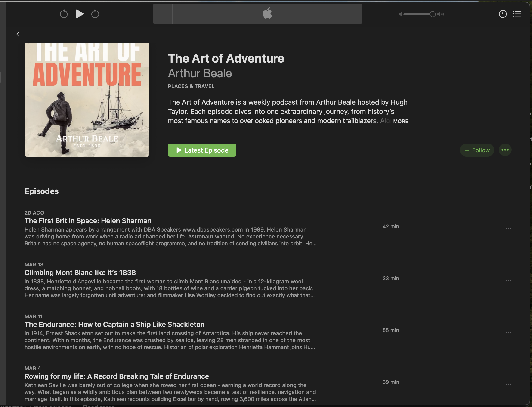The image size is (532, 407).
Task: Open The First Brit in Space episode
Action: tap(88, 221)
